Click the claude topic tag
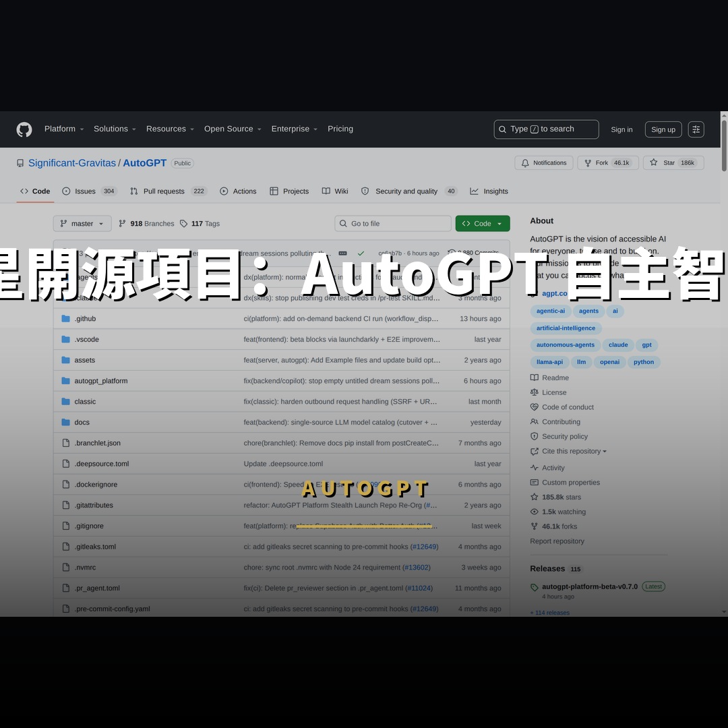The image size is (728, 728). (x=618, y=345)
